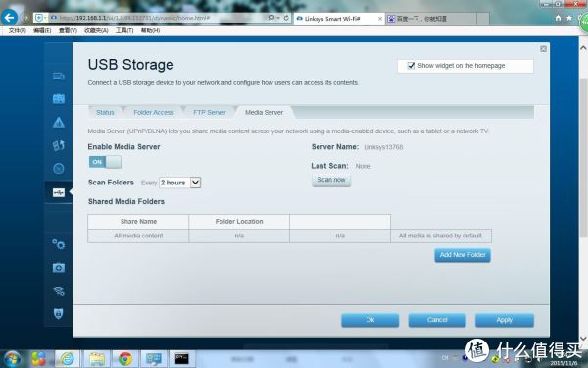Click the Server Name value Linksys13768

tap(383, 147)
